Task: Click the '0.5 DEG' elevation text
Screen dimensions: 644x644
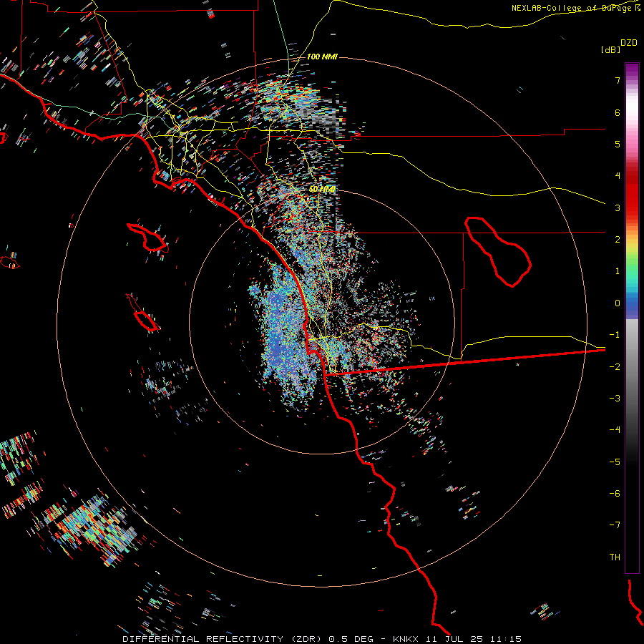Action: [351, 639]
